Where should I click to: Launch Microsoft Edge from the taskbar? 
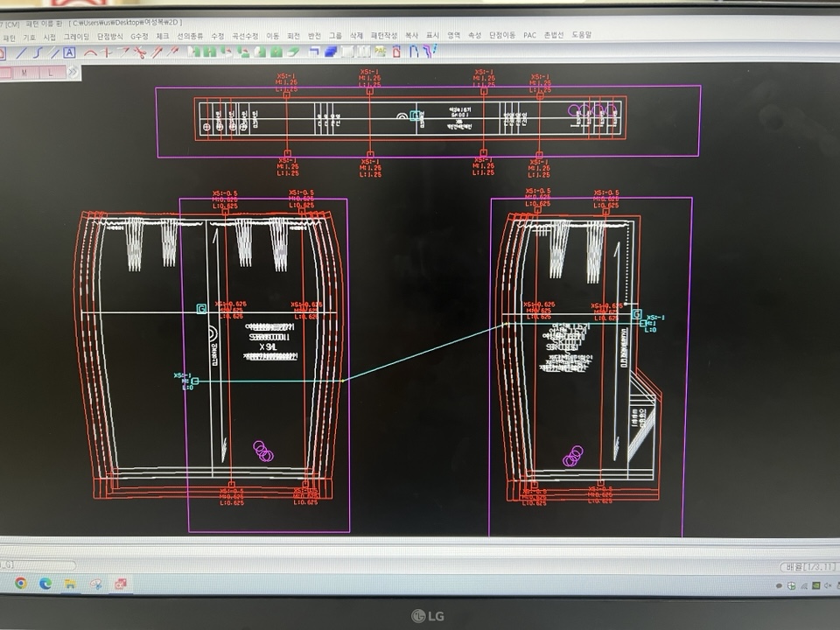pos(45,583)
